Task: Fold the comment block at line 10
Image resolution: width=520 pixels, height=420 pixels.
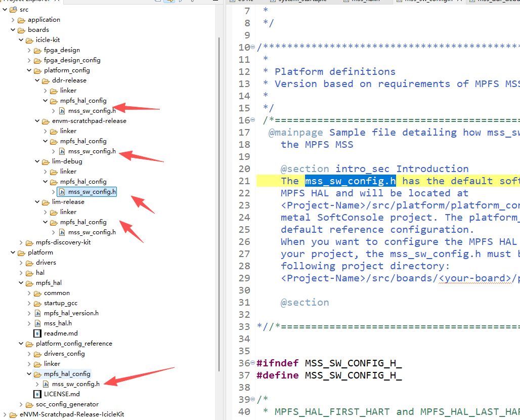Action: [253, 47]
